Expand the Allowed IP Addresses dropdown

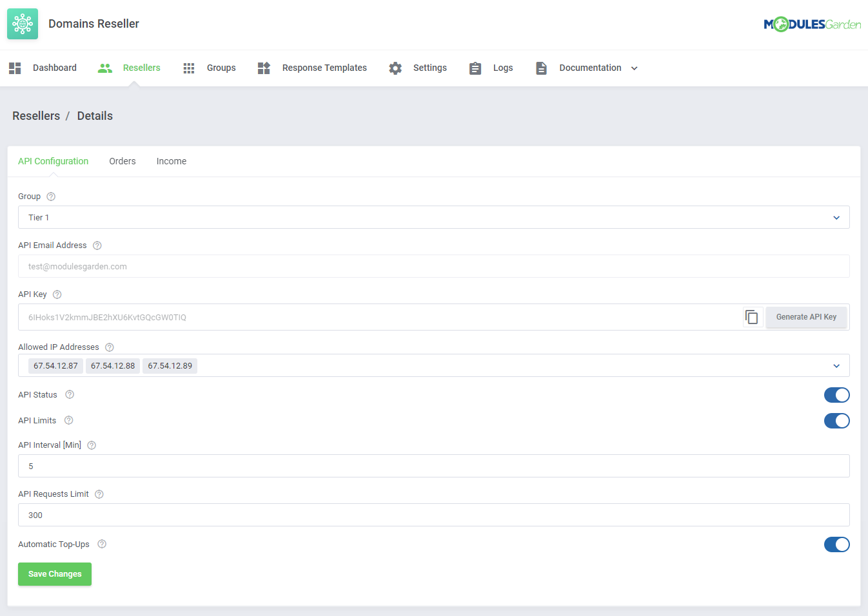click(836, 365)
